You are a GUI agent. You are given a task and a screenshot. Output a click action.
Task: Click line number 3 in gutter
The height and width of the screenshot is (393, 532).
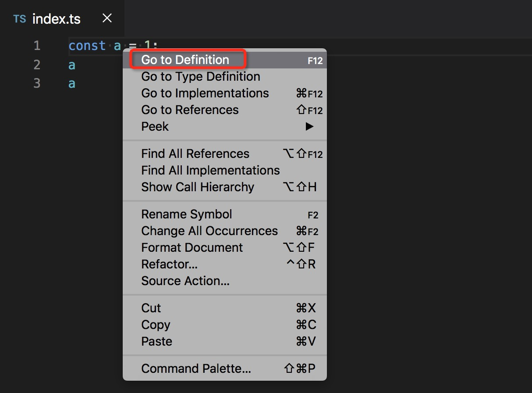(37, 83)
